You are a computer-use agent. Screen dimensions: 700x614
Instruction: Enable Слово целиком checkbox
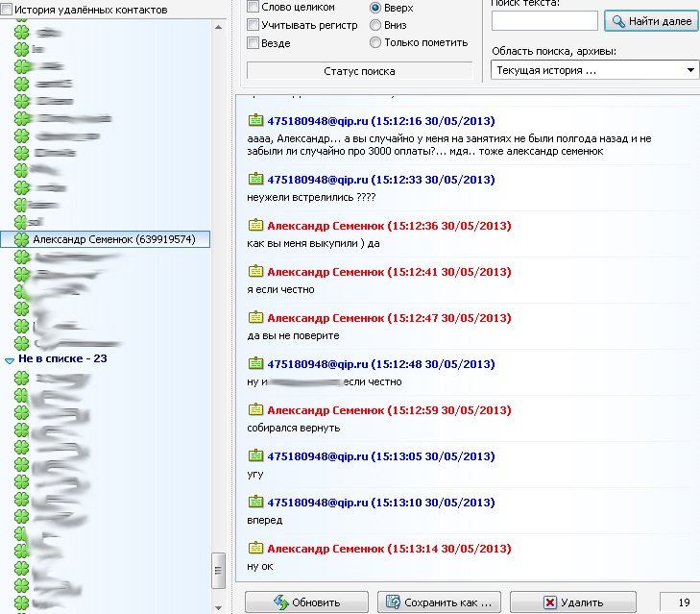(253, 7)
